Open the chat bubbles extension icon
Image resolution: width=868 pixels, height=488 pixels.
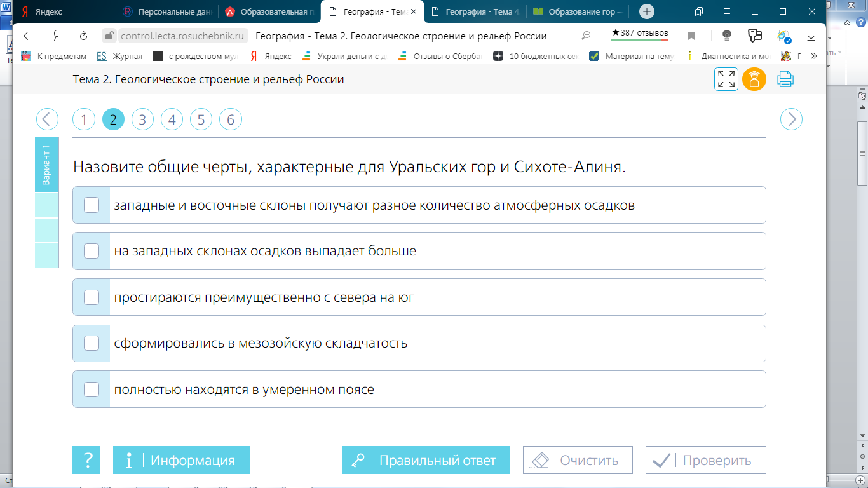(755, 36)
